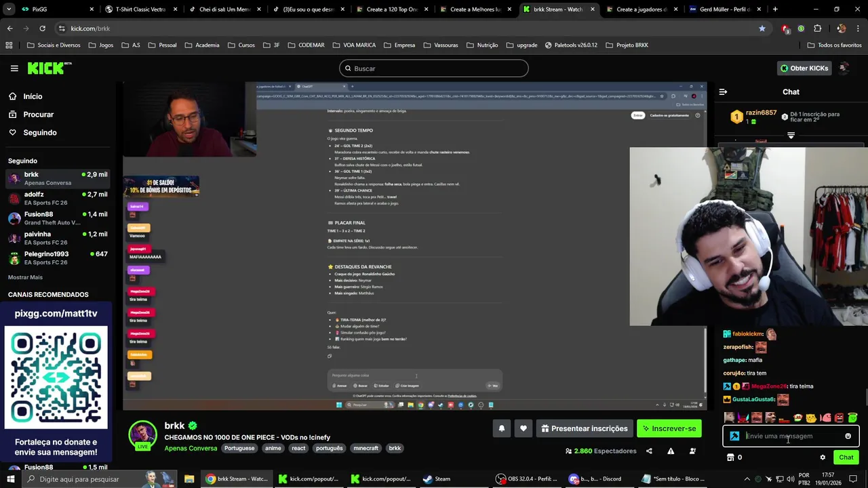
Task: Select the anime tag
Action: (273, 448)
